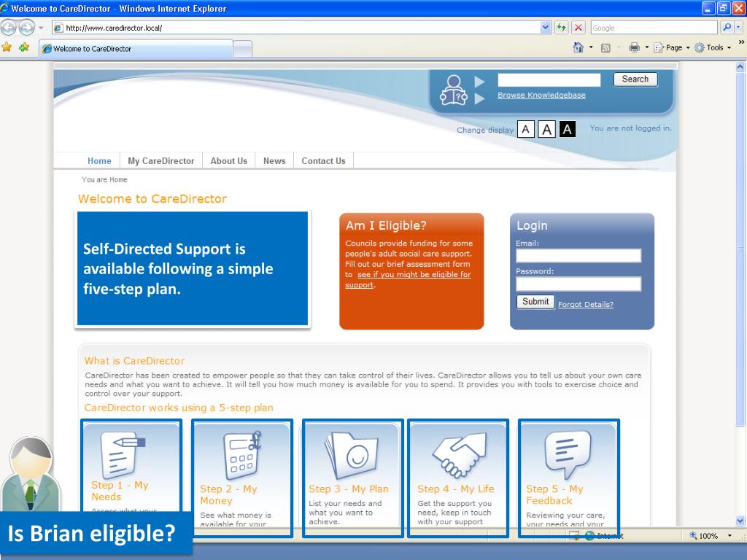The image size is (747, 560).
Task: Open the Forgot Details? link
Action: coord(586,304)
